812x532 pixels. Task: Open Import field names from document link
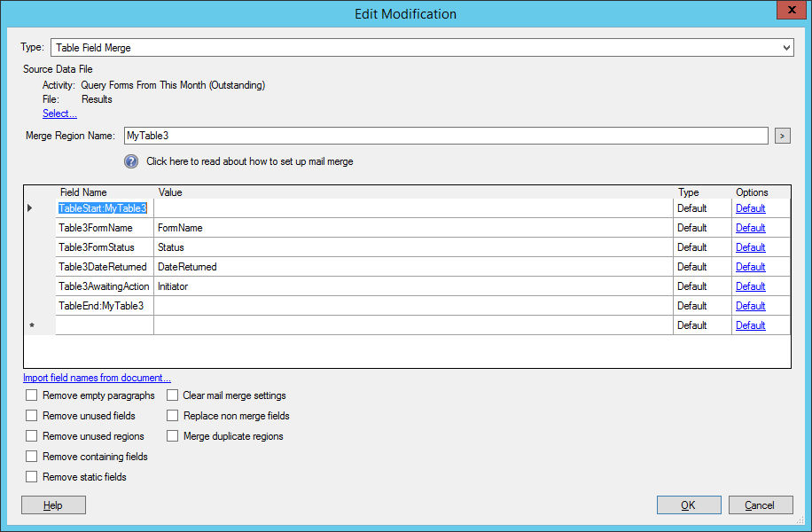coord(97,378)
